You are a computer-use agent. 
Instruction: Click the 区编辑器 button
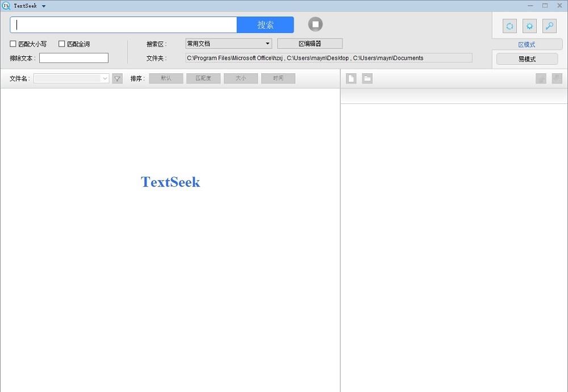pyautogui.click(x=310, y=44)
